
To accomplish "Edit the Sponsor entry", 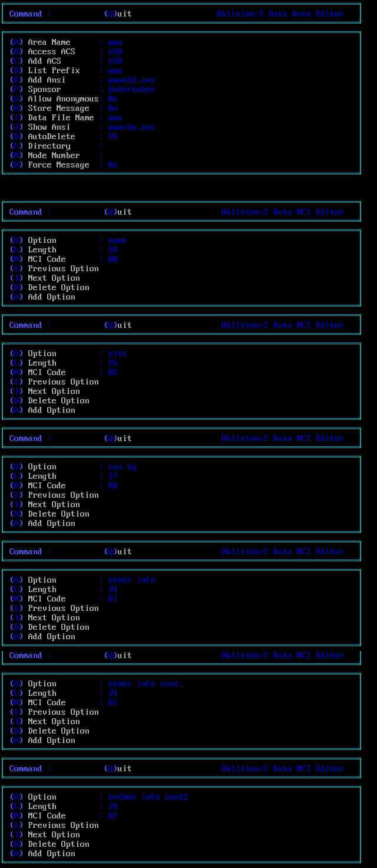I will pyautogui.click(x=44, y=89).
